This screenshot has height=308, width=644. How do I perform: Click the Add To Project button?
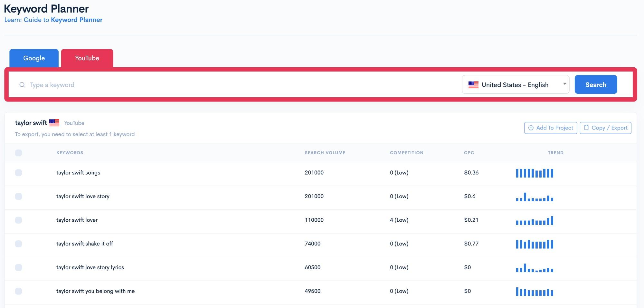551,128
